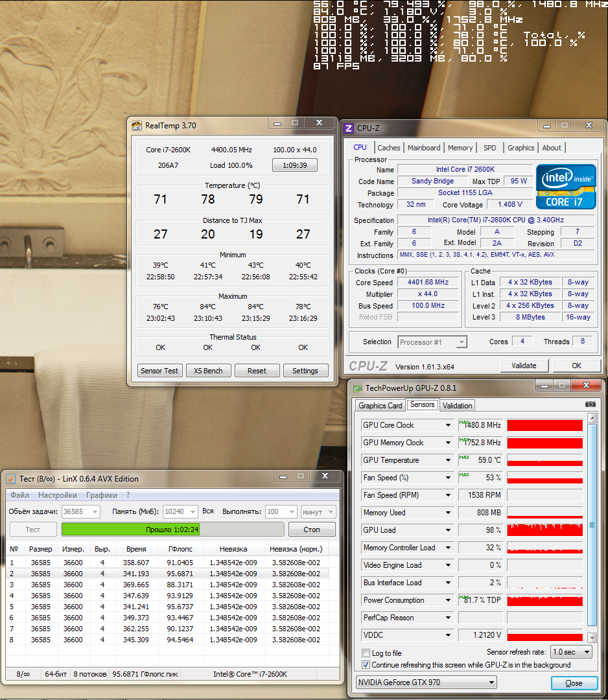
Task: Open NVIDIA GeForce GTX 970 device dropdown
Action: tap(427, 682)
